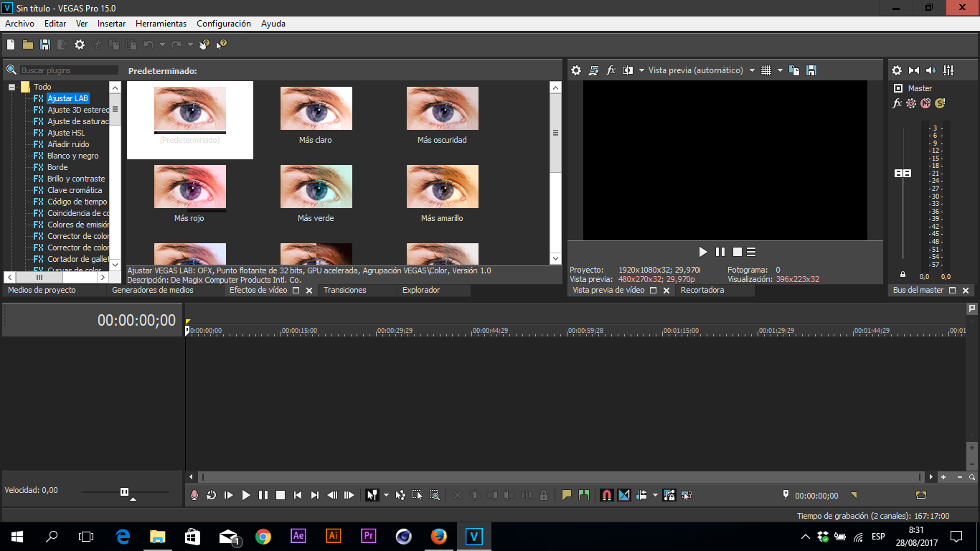This screenshot has height=551, width=980.
Task: Click the record microphone button
Action: (194, 495)
